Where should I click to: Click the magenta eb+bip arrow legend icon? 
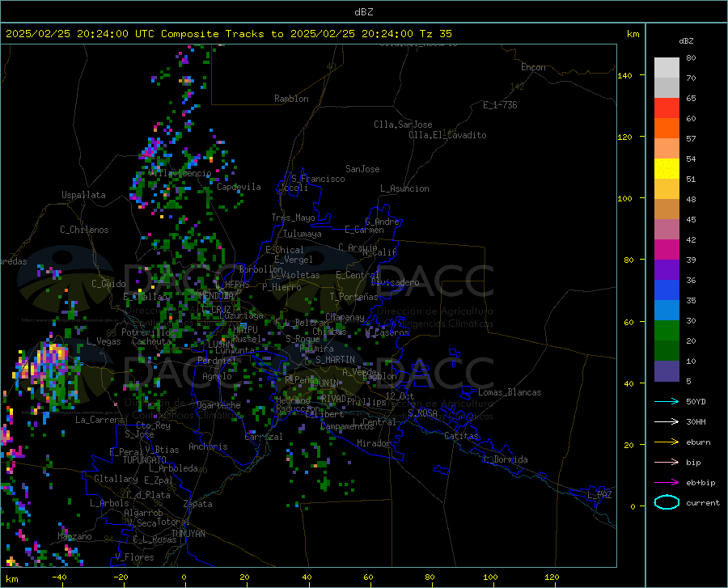[667, 482]
